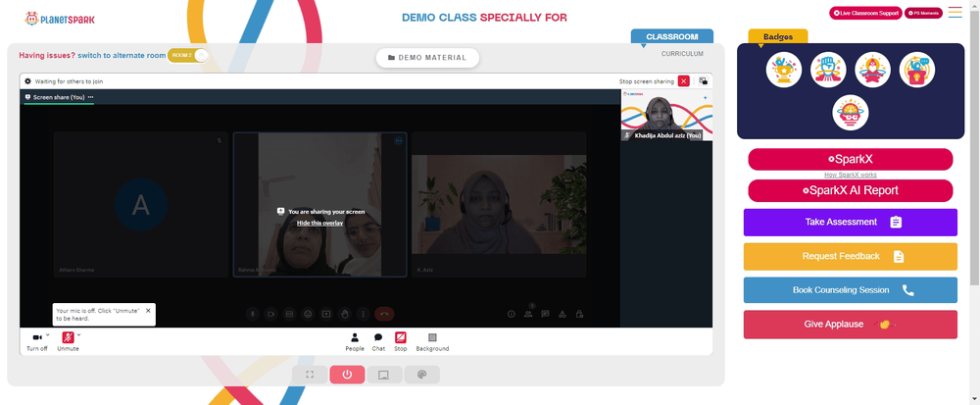Image resolution: width=980 pixels, height=405 pixels.
Task: Click the dimmed red hang-up button
Action: point(384,314)
